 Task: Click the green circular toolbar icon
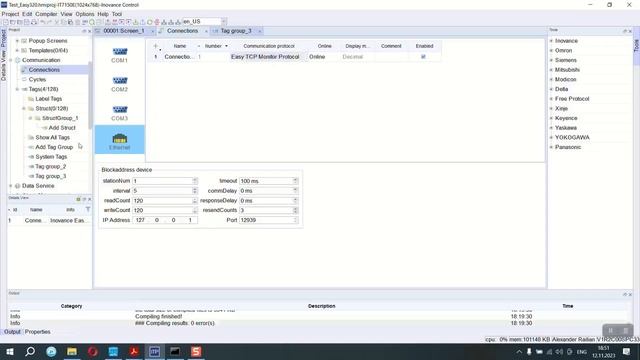point(150,22)
